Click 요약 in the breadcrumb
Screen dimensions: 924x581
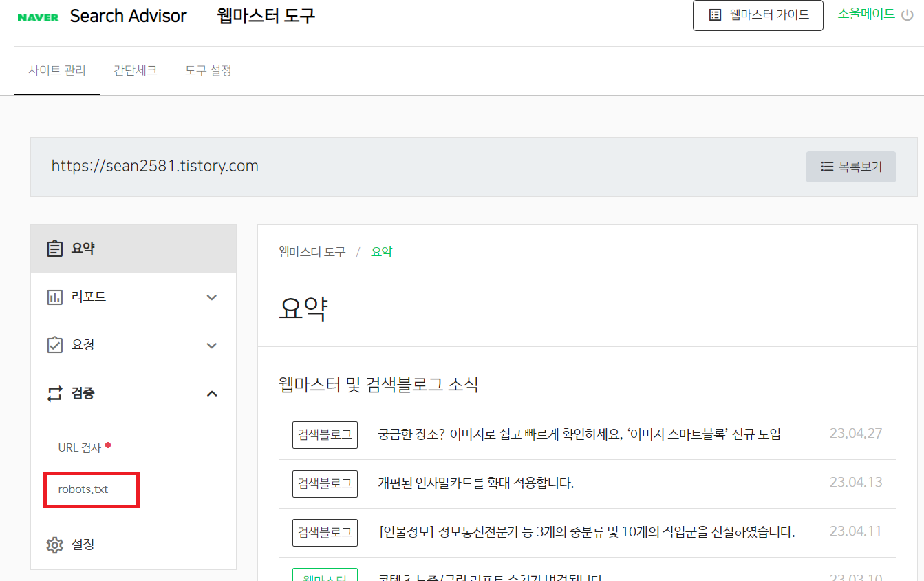[382, 252]
